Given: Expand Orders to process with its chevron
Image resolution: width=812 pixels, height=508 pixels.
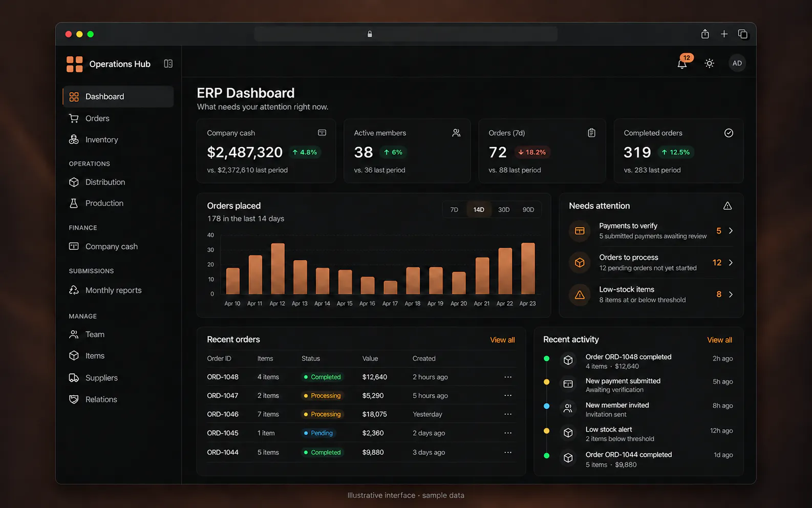Looking at the screenshot, I should (x=731, y=263).
